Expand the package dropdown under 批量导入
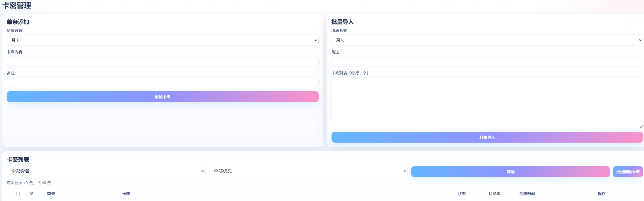 487,40
